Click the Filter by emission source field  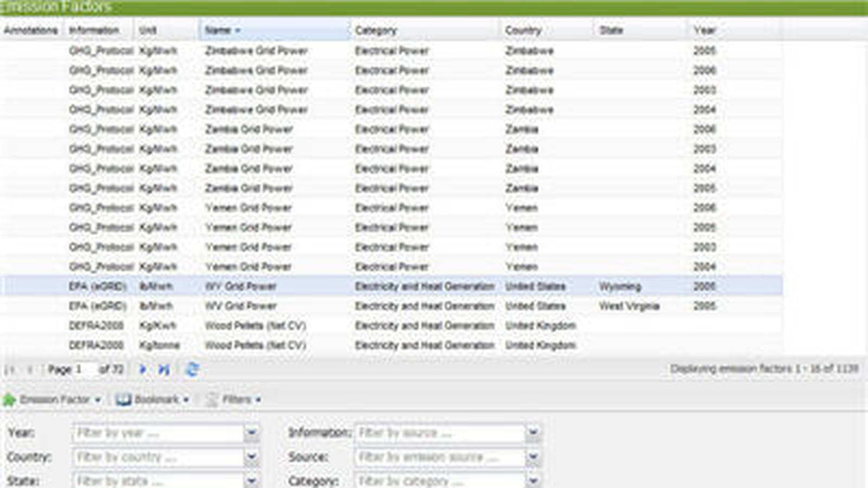pos(440,457)
